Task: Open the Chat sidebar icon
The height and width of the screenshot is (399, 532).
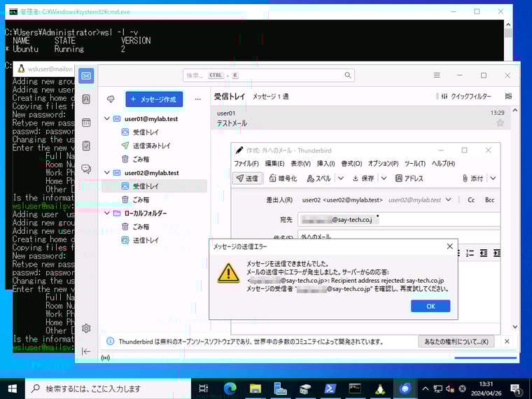Action: [86, 169]
